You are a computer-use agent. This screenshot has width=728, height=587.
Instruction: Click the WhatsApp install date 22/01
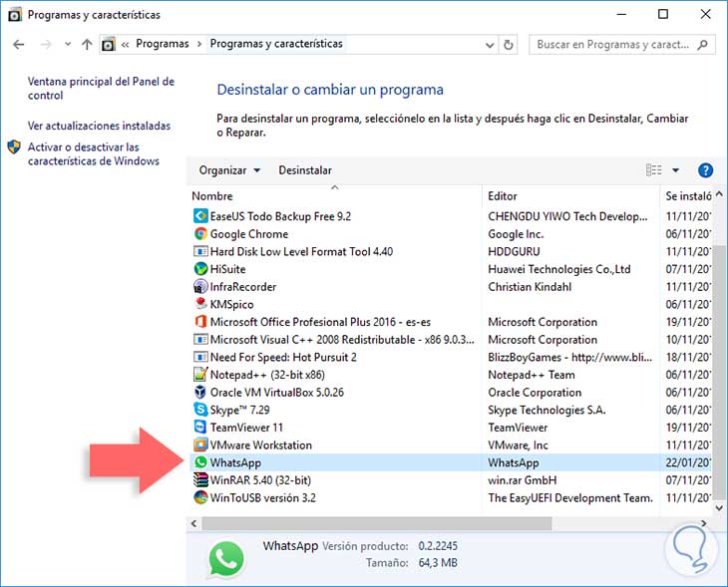click(688, 462)
